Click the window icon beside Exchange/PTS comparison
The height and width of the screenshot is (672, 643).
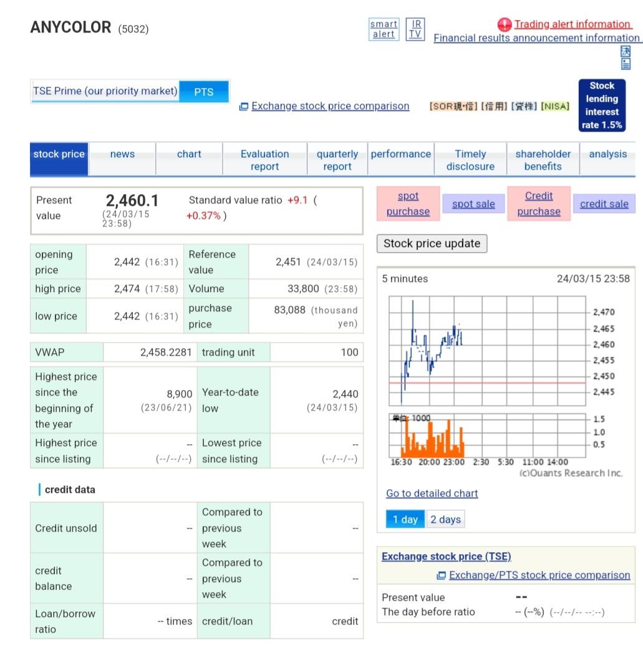(x=441, y=575)
